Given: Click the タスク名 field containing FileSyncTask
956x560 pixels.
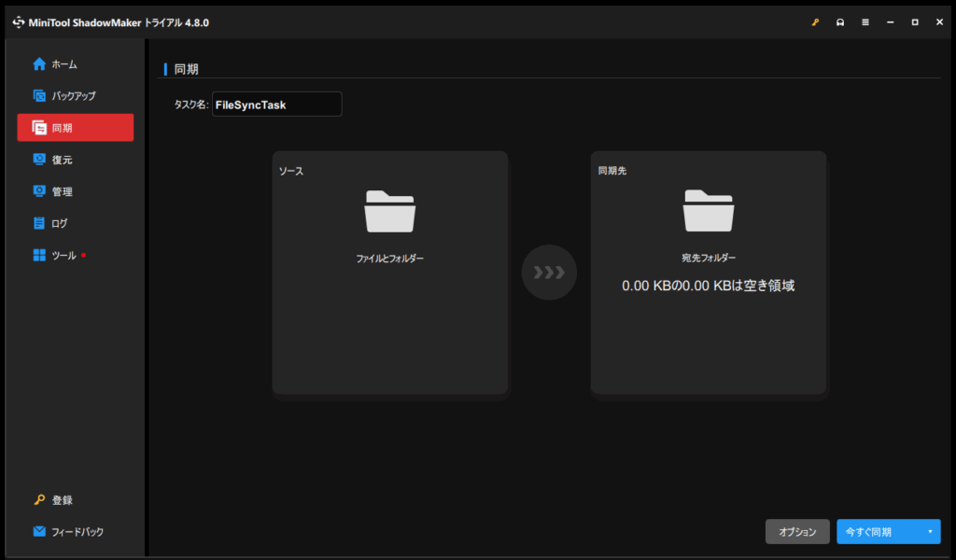Looking at the screenshot, I should coord(276,105).
